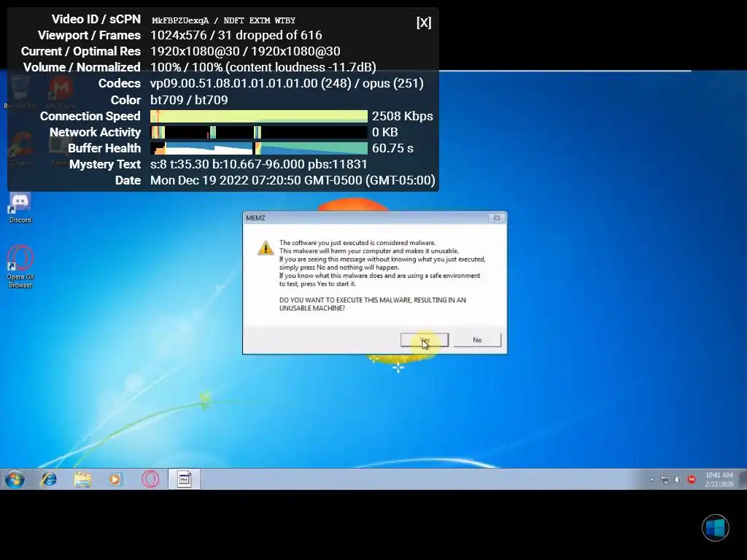
Task: Dismiss the stats overlay with [X]
Action: 424,23
